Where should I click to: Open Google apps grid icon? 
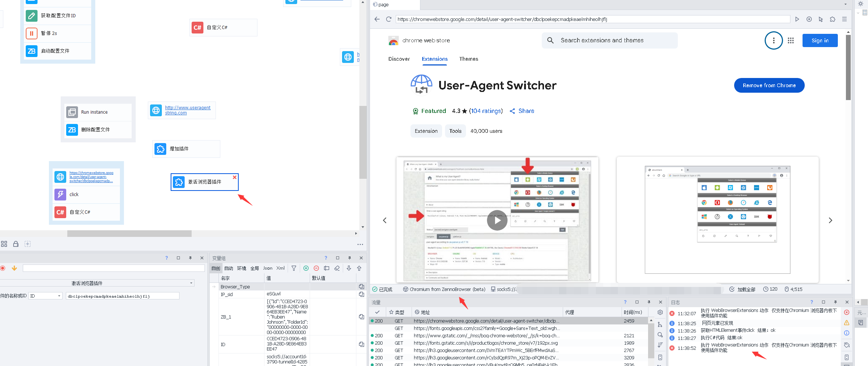(791, 40)
